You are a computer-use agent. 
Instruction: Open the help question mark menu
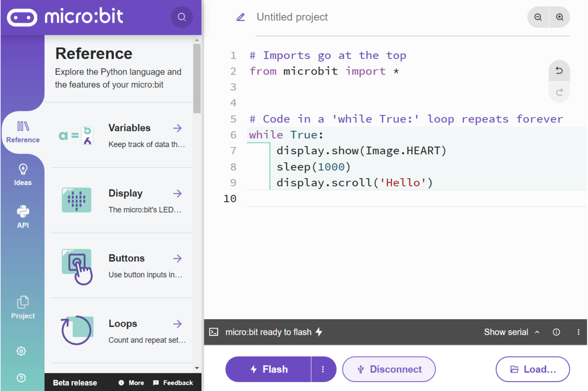(x=21, y=378)
